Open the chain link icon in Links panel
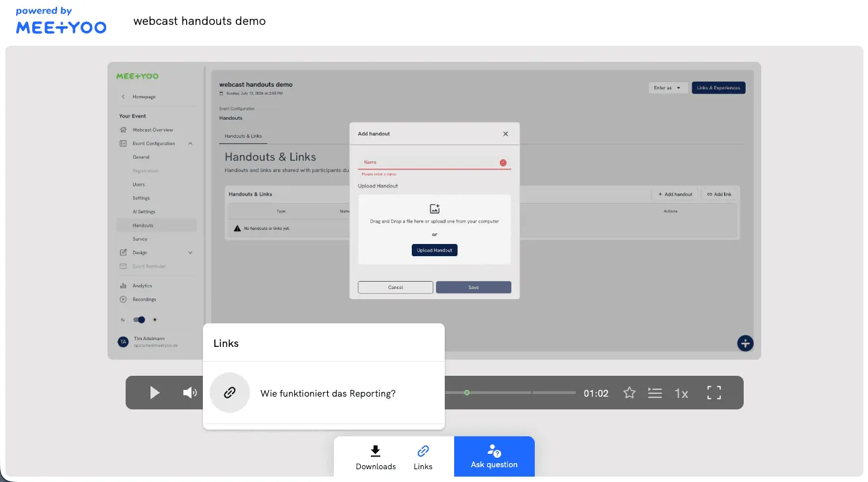The height and width of the screenshot is (482, 868). point(230,393)
